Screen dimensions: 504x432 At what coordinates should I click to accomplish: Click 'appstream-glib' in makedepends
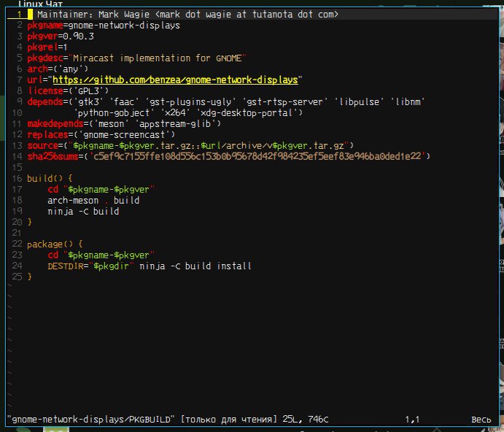coord(175,124)
